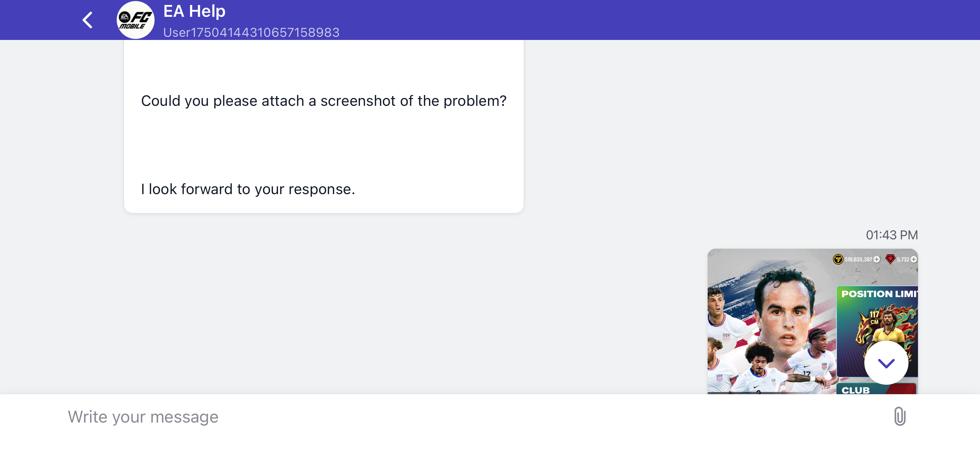Tap the EA FC Mobile avatar logo
980x452 pixels.
(x=135, y=20)
